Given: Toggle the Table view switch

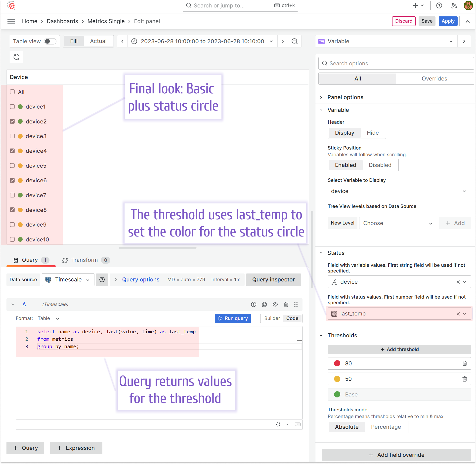Looking at the screenshot, I should point(50,41).
